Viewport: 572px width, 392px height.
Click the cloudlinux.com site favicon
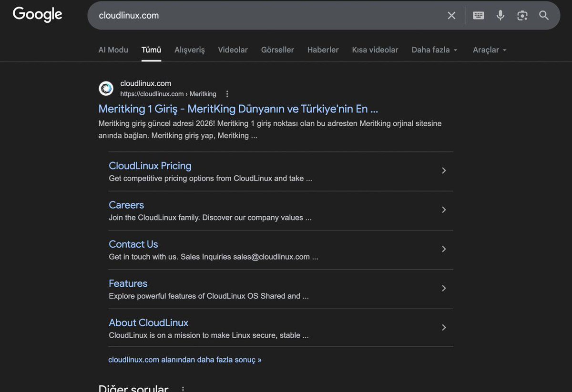[106, 89]
